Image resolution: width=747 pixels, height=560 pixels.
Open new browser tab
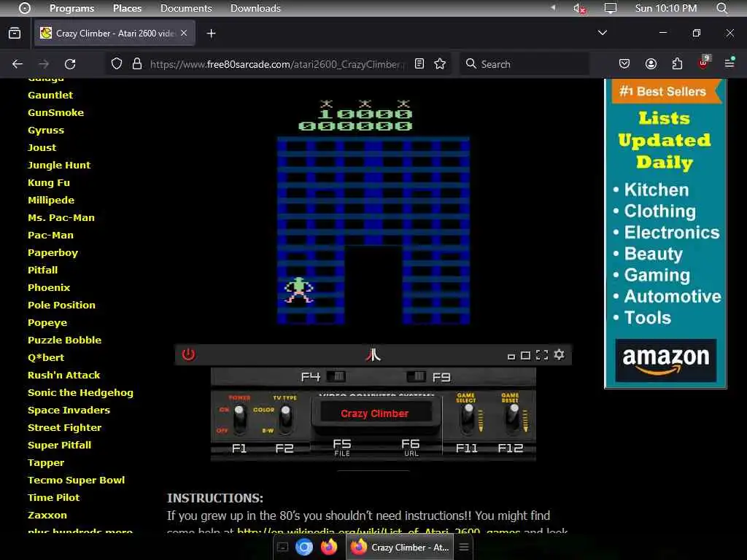coord(211,34)
